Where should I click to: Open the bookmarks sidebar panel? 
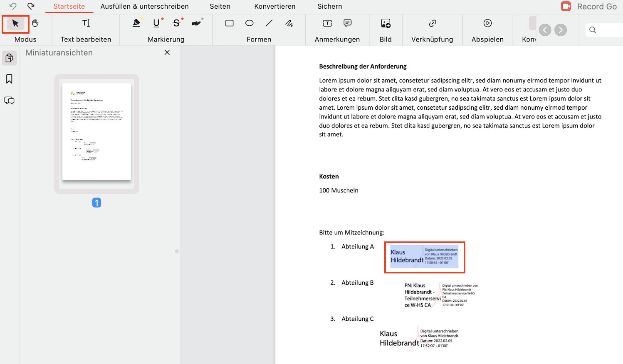(x=9, y=79)
